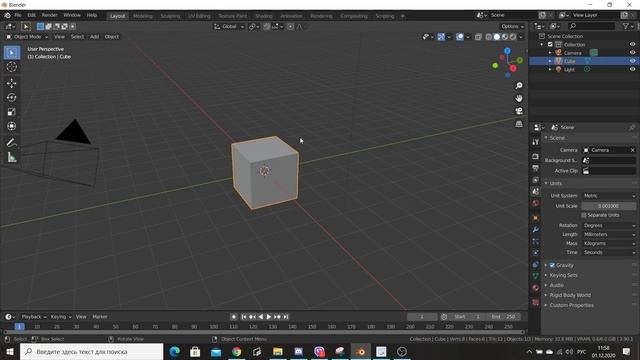
Task: Open the File menu
Action: [18, 15]
